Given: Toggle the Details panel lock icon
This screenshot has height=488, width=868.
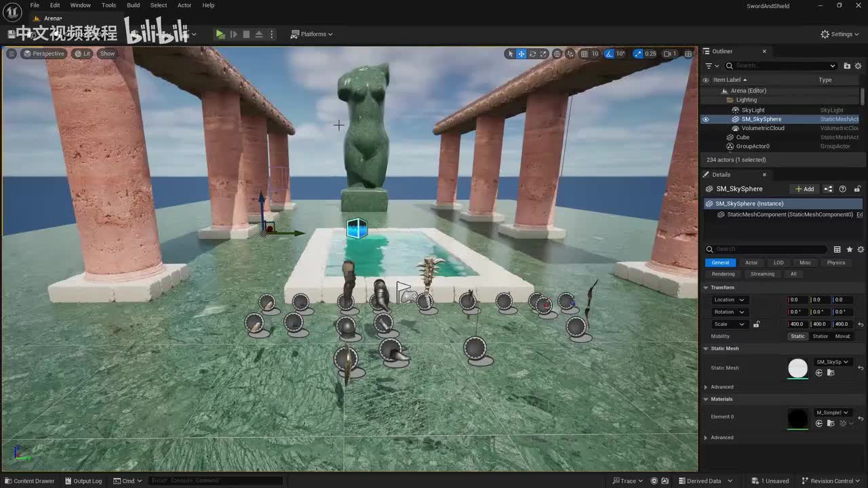Looking at the screenshot, I should (x=857, y=189).
